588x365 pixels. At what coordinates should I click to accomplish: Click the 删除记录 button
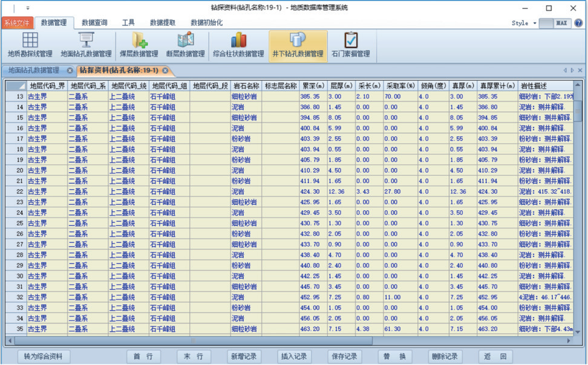pyautogui.click(x=445, y=357)
